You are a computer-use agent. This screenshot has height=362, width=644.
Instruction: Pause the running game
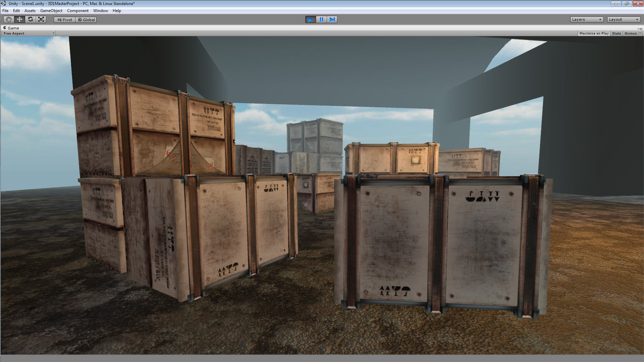[321, 19]
